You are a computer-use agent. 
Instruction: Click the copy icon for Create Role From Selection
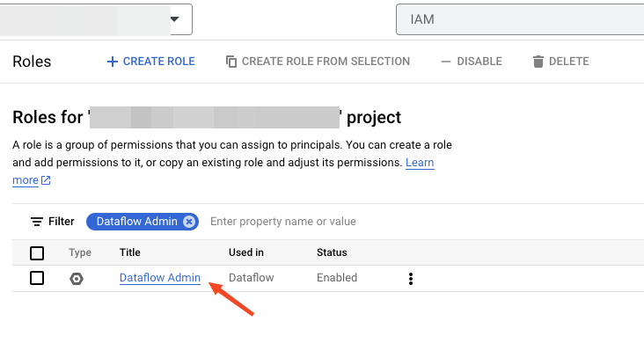(231, 62)
